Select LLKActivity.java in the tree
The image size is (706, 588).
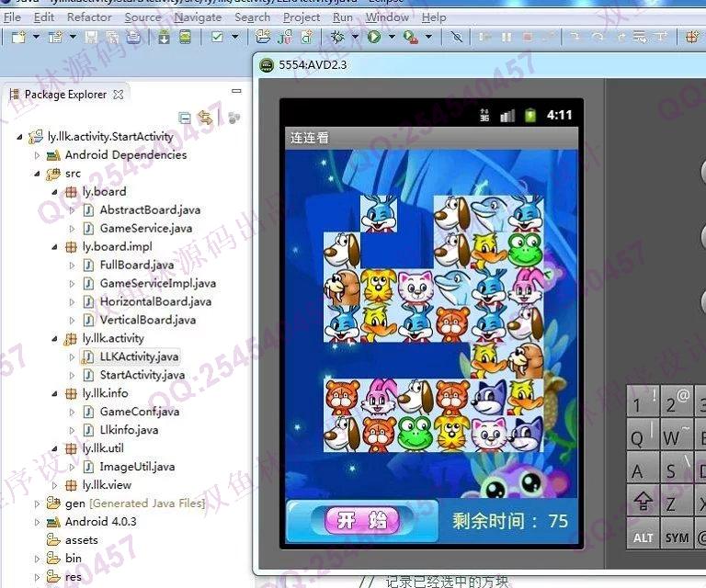coord(139,356)
